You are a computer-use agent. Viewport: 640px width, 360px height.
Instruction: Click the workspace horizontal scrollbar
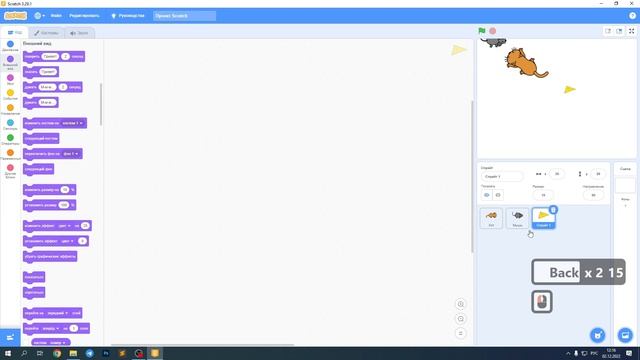click(202, 345)
